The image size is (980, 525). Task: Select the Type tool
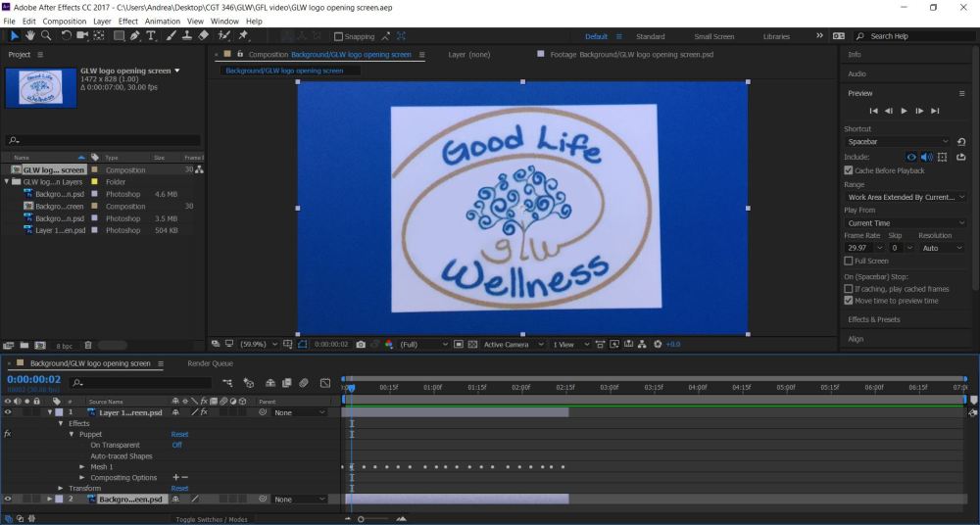[x=151, y=35]
